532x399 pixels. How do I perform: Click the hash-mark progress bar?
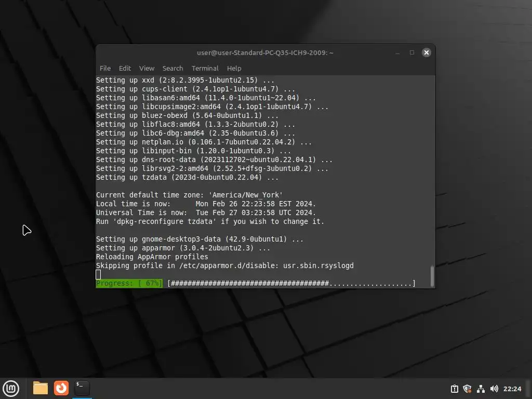(x=291, y=283)
